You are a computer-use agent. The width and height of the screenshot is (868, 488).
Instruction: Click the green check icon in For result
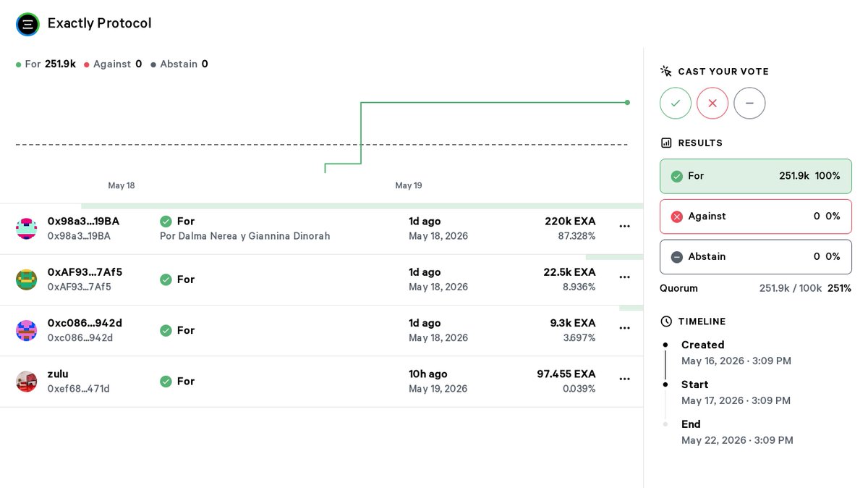click(677, 176)
